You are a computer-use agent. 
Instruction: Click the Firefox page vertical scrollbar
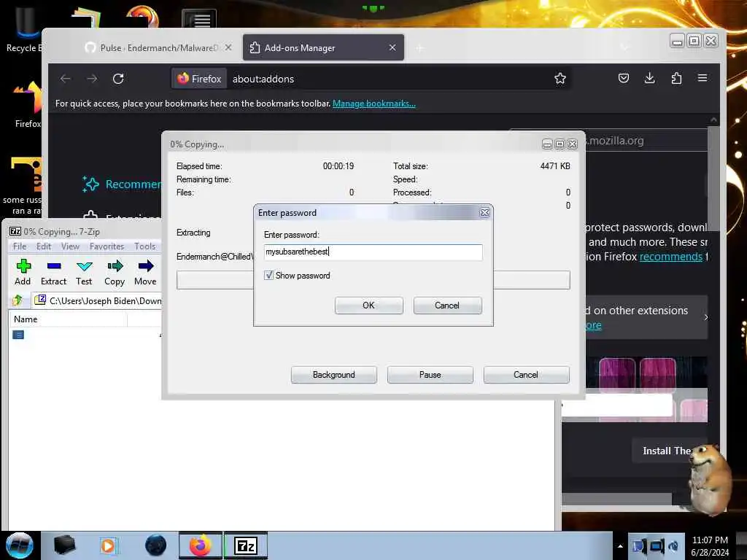pos(713,179)
